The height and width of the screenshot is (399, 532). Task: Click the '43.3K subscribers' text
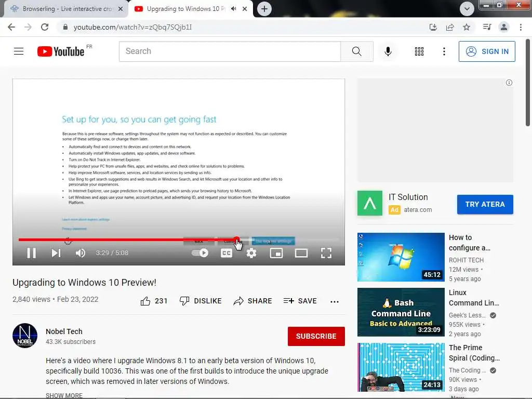click(x=71, y=342)
